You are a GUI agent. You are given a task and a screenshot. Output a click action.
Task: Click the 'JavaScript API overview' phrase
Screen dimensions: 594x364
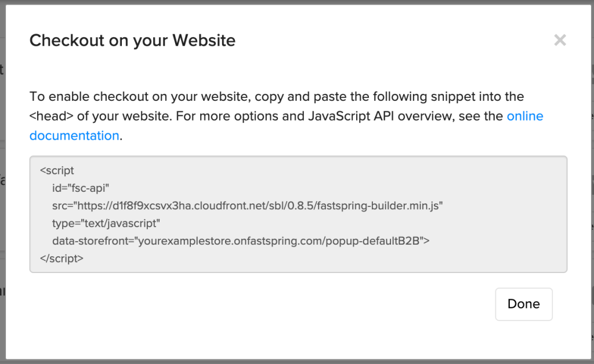click(381, 116)
